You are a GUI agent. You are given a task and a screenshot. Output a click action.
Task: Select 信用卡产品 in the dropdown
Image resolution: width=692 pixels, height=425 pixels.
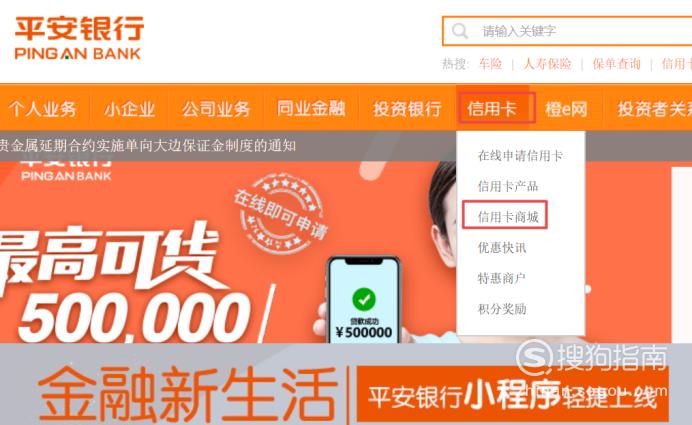pyautogui.click(x=508, y=186)
